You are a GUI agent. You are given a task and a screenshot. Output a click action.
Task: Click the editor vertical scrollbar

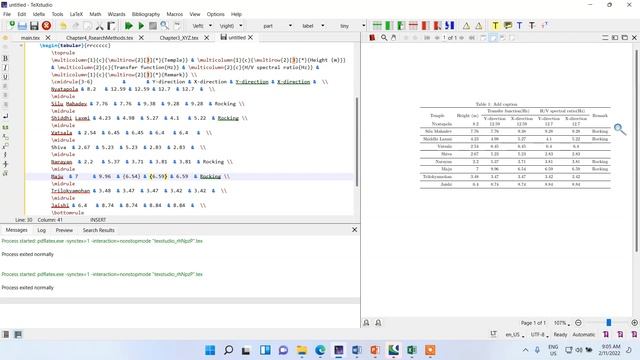pyautogui.click(x=357, y=142)
